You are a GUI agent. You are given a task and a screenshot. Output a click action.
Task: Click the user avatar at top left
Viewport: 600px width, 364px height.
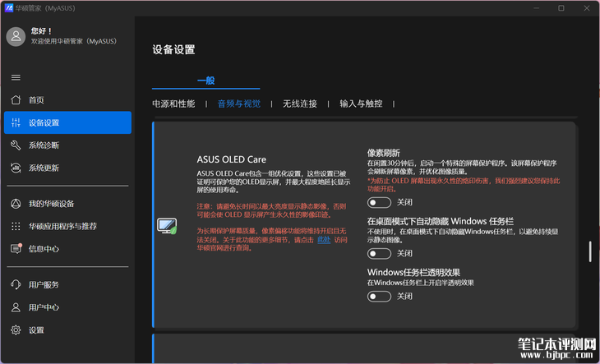pos(16,37)
